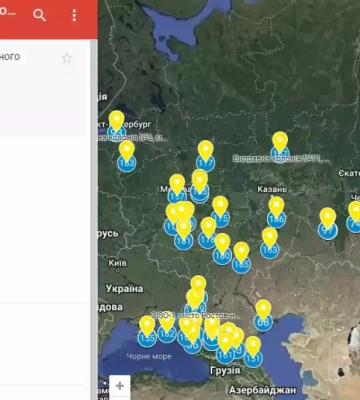Click the map pin numbered 165

click(x=241, y=258)
